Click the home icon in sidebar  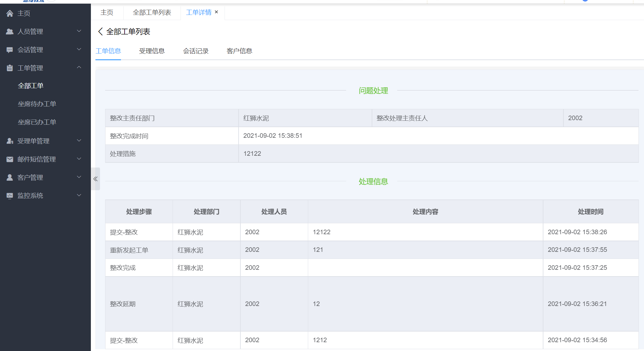(x=10, y=13)
